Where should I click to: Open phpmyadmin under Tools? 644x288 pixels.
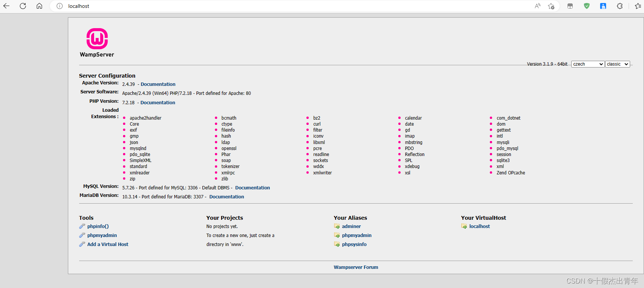click(102, 235)
